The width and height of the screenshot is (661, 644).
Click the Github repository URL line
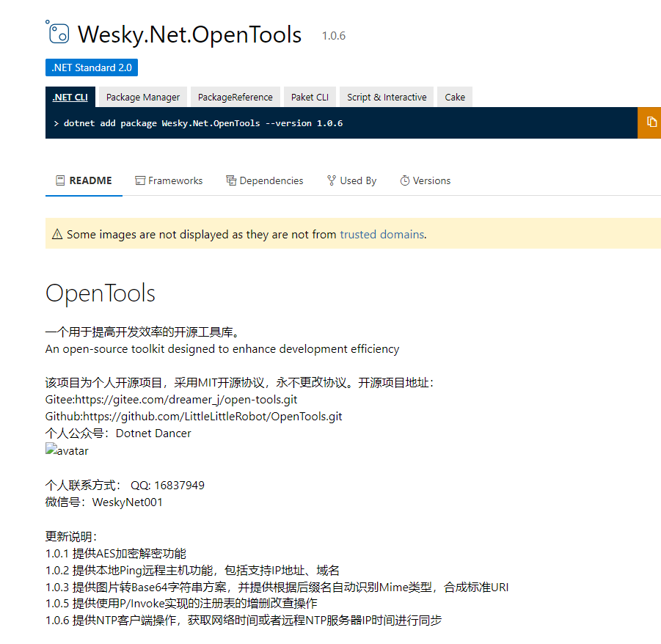[x=194, y=417]
